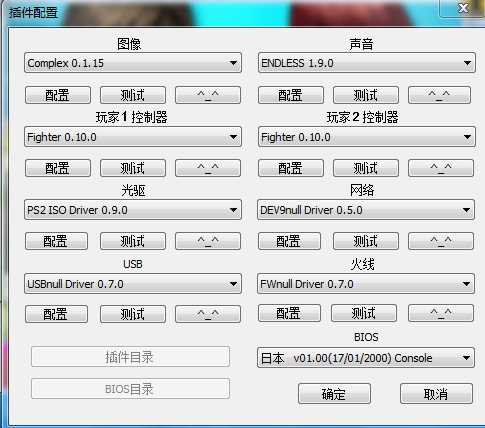Cancel the dialog with 取消

[x=436, y=394]
